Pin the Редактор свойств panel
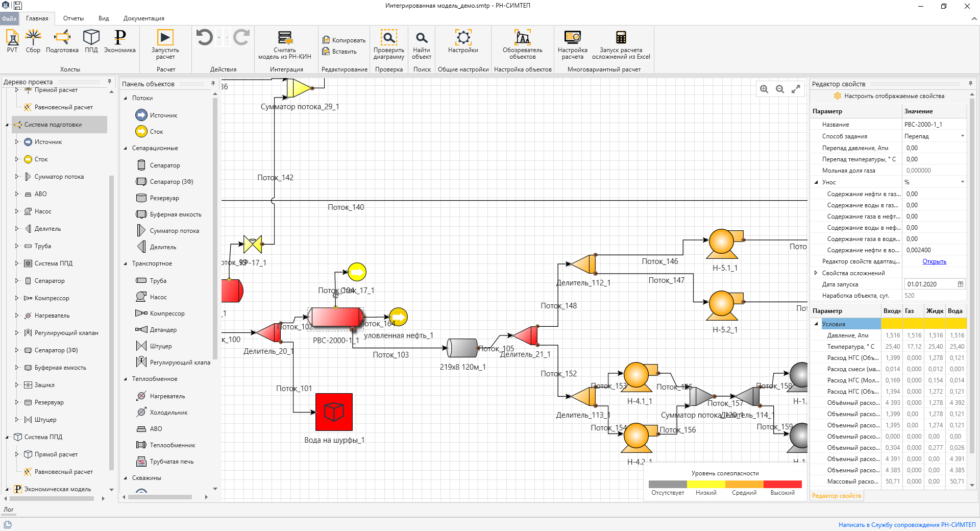Viewport: 980px width, 531px height. pyautogui.click(x=970, y=84)
